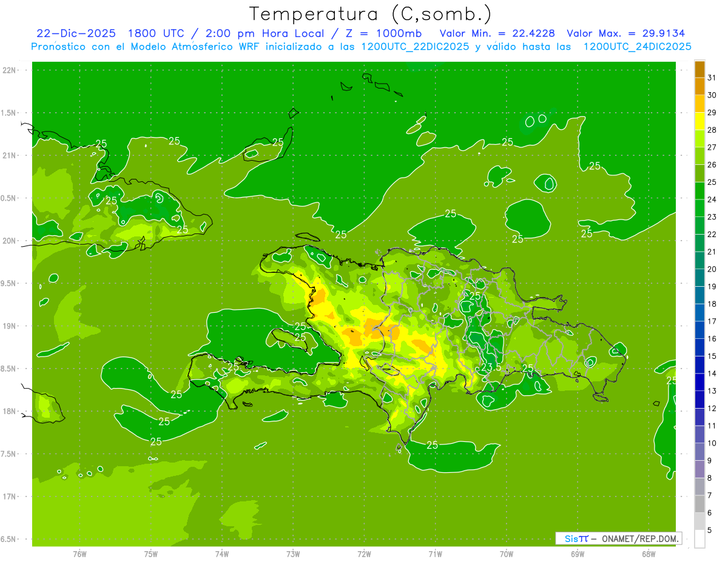Click the '74W' longitude label

[222, 554]
